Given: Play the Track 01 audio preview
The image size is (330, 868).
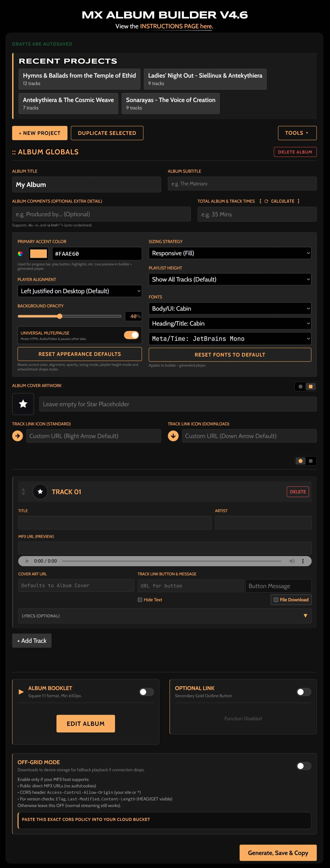Looking at the screenshot, I should click(27, 561).
